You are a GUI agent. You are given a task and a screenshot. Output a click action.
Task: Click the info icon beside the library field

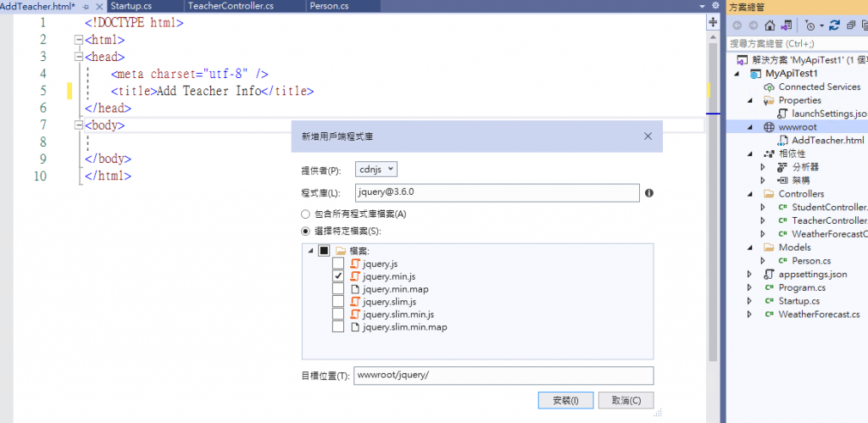[x=649, y=192]
